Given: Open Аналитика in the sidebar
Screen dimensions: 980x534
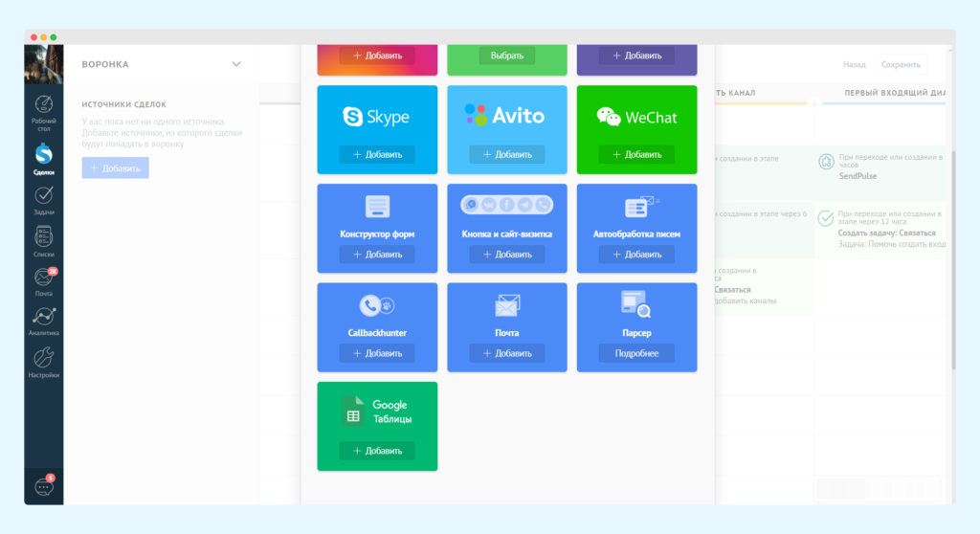Looking at the screenshot, I should coord(43,321).
